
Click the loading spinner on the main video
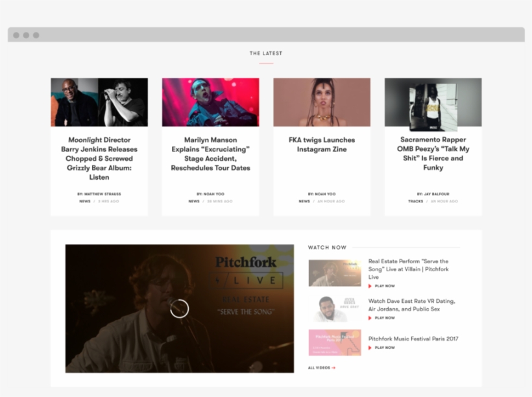click(179, 309)
